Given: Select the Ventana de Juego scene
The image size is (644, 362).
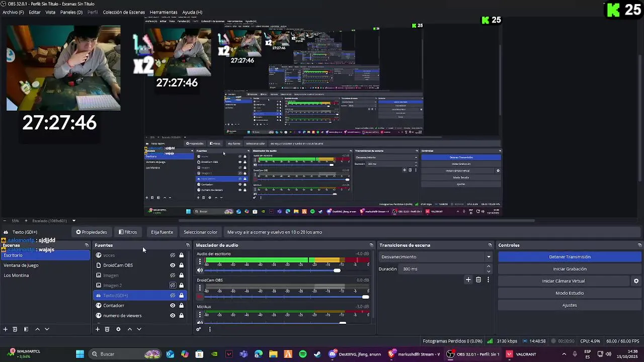Looking at the screenshot, I should click(45, 265).
